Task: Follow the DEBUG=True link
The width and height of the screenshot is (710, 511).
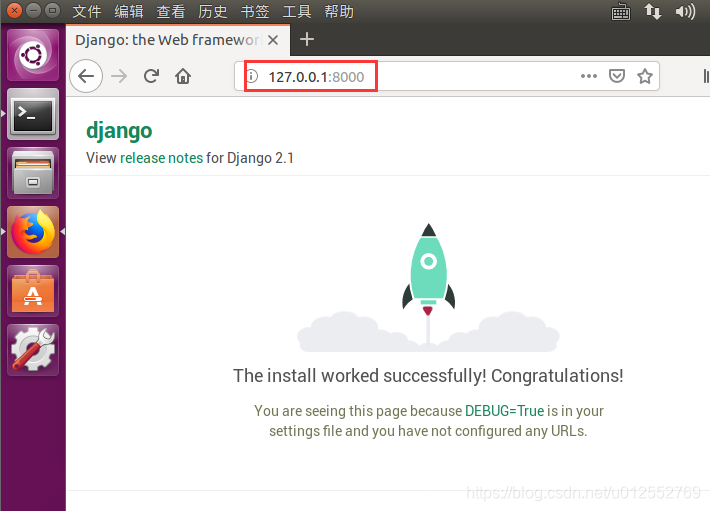Action: coord(504,411)
